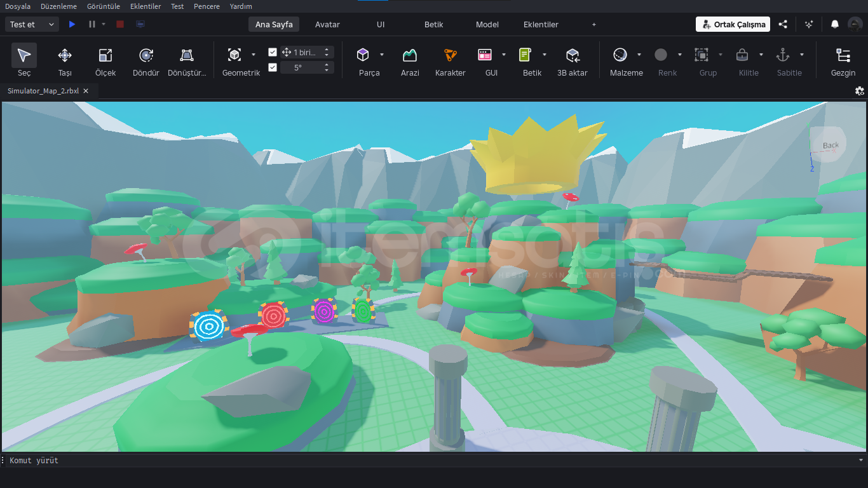Toggle the 5° rotation snapping checkbox
The width and height of the screenshot is (868, 488).
coord(273,67)
